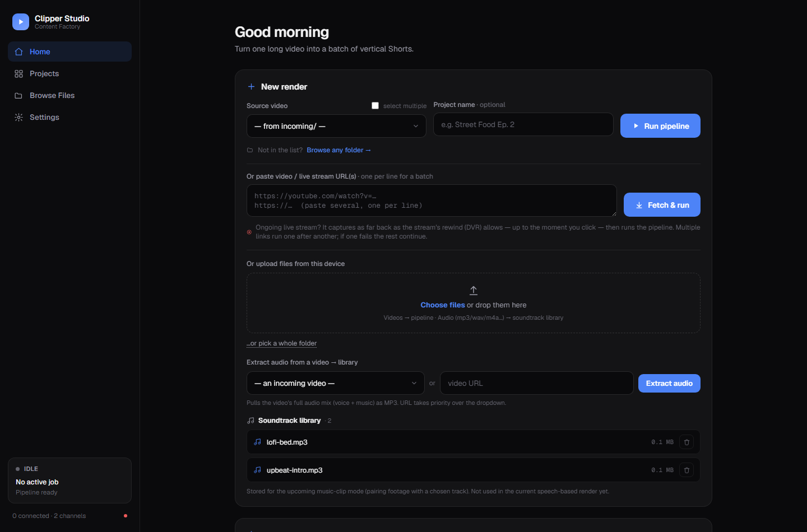Screen dimensions: 807x532
Task: Click the plus icon beside New render
Action: pyautogui.click(x=252, y=87)
